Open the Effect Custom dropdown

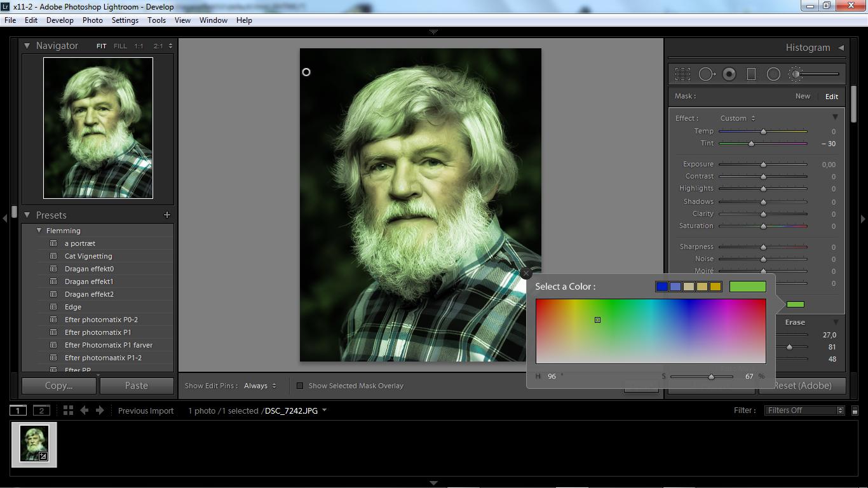click(x=737, y=118)
